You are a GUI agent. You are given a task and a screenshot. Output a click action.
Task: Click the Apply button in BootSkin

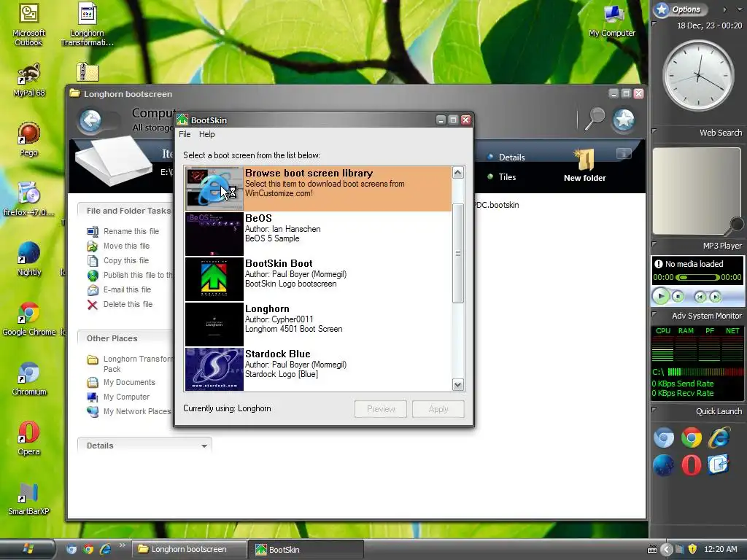[438, 409]
